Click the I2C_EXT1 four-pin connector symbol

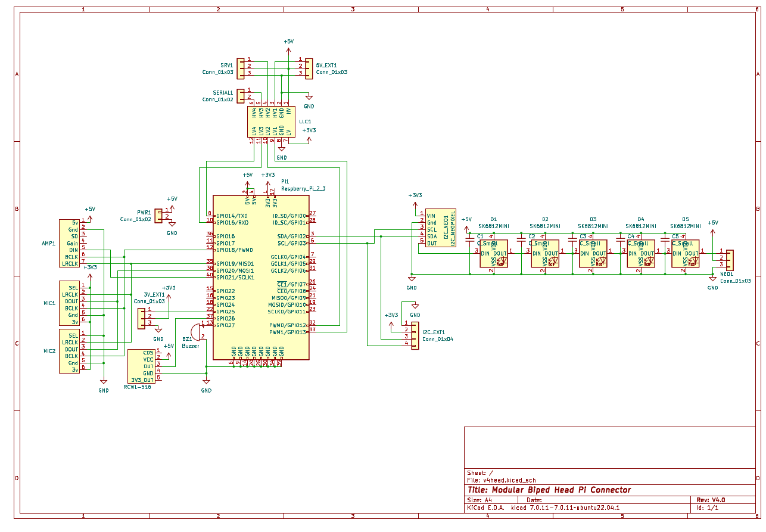click(415, 336)
